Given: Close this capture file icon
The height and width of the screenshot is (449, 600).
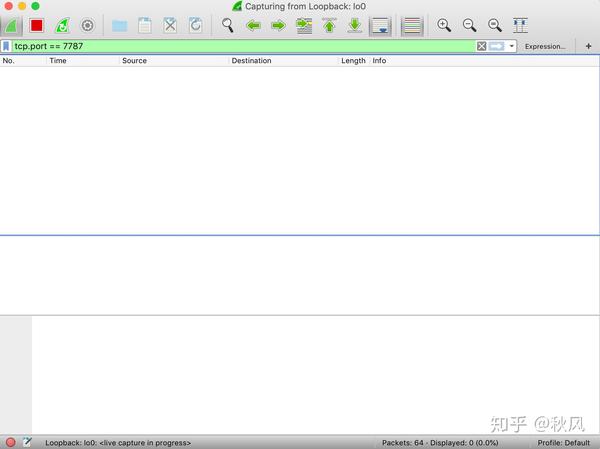Looking at the screenshot, I should point(170,26).
